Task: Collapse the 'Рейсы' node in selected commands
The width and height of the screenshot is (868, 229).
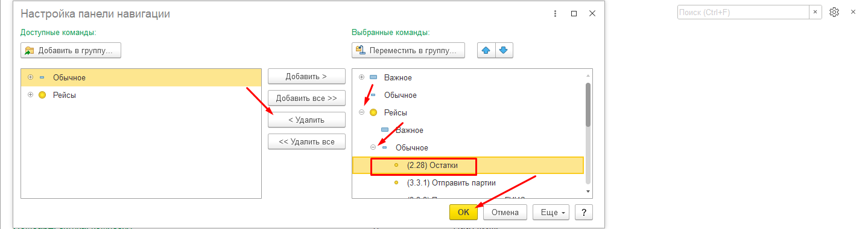Action: 361,112
